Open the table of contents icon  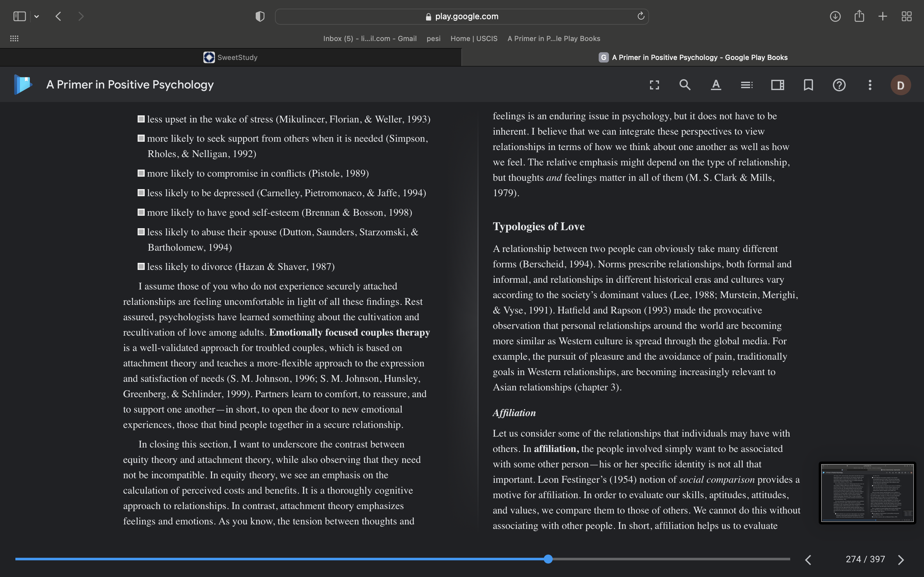pyautogui.click(x=747, y=85)
